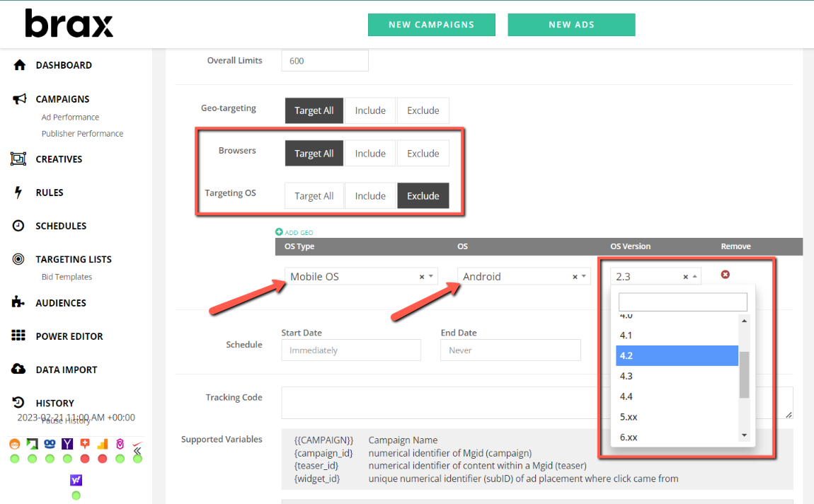Open the Ad Performance page
814x504 pixels.
(71, 117)
